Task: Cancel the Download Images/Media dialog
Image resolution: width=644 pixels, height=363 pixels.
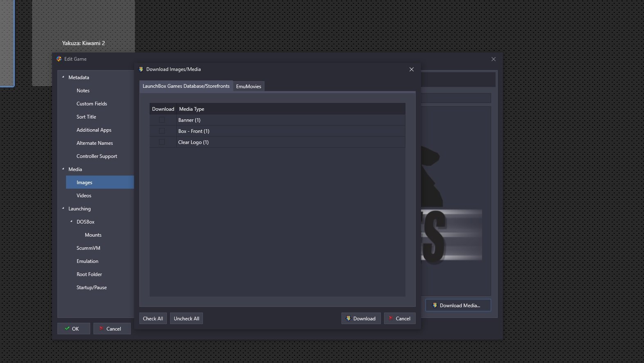Action: pos(400,318)
